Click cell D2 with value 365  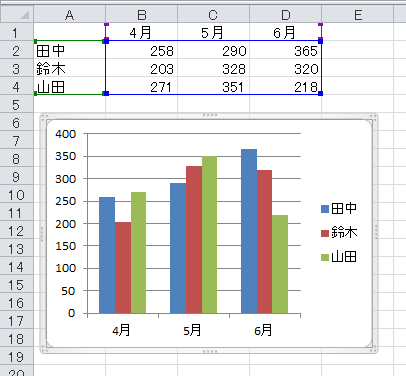pyautogui.click(x=286, y=51)
